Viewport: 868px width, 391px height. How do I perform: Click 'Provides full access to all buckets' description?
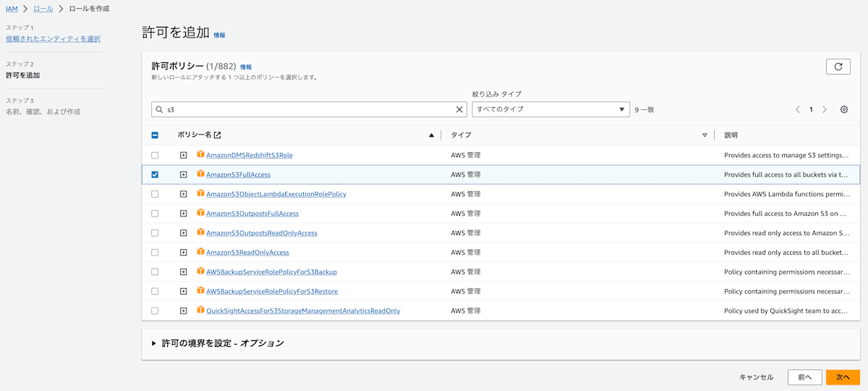coord(786,175)
